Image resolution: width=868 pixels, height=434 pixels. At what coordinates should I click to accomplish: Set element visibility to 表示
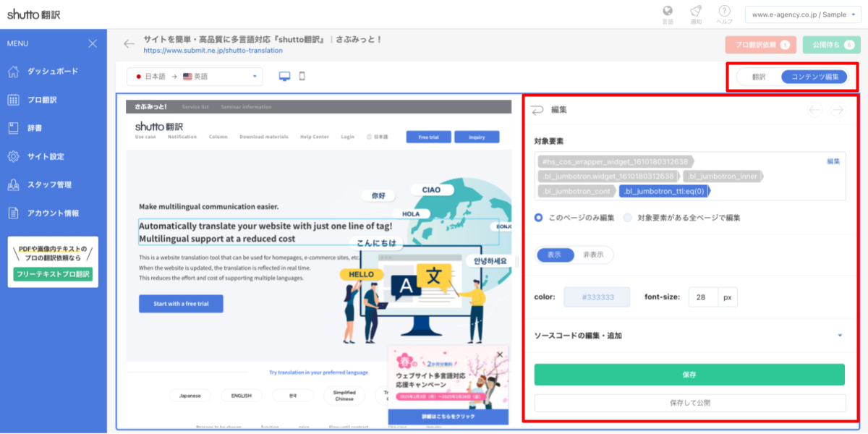coord(555,255)
